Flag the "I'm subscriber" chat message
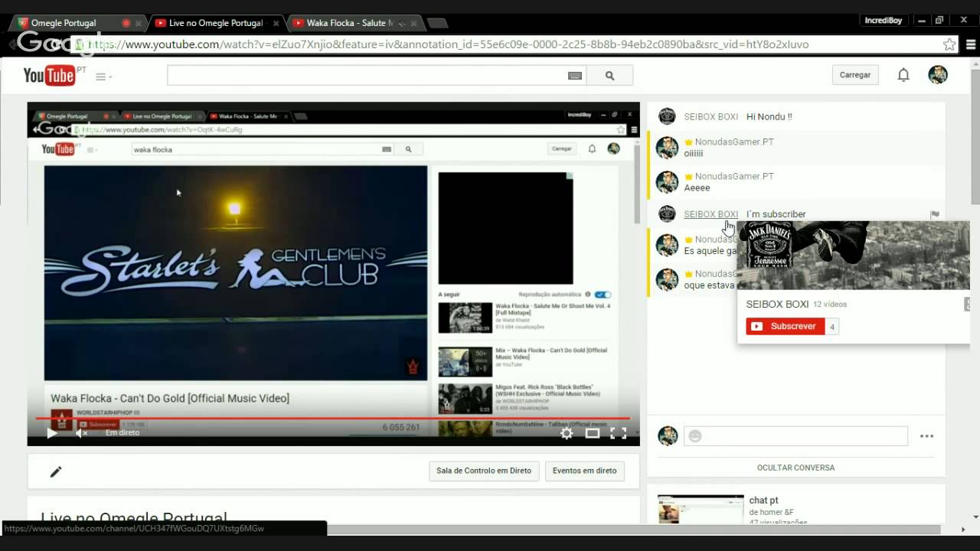Viewport: 980px width, 551px height. coord(934,214)
